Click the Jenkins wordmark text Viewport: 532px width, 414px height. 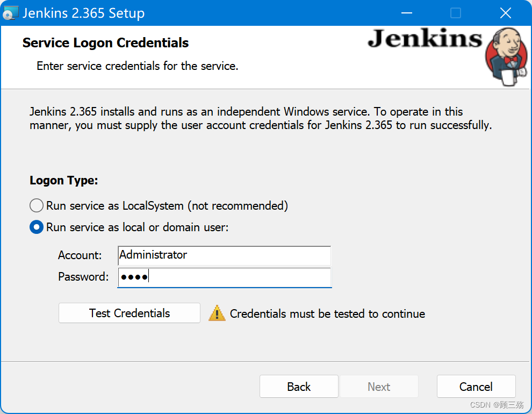tap(425, 38)
